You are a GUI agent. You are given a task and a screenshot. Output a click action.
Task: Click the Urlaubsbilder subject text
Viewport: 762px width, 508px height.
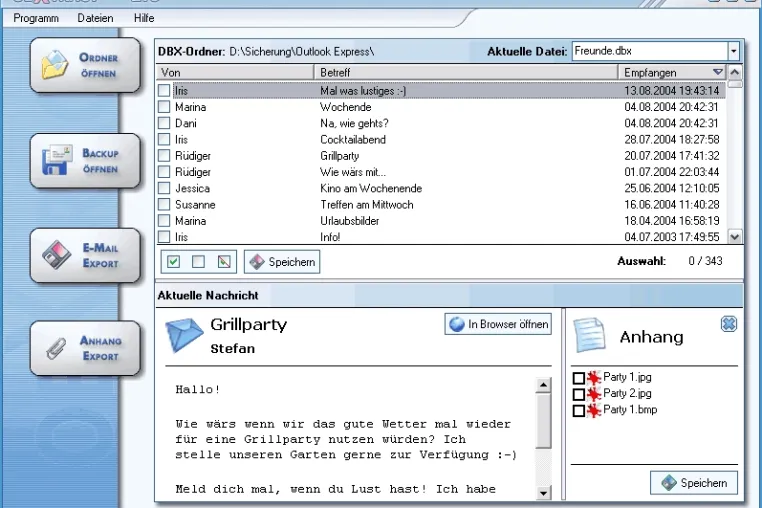[349, 221]
